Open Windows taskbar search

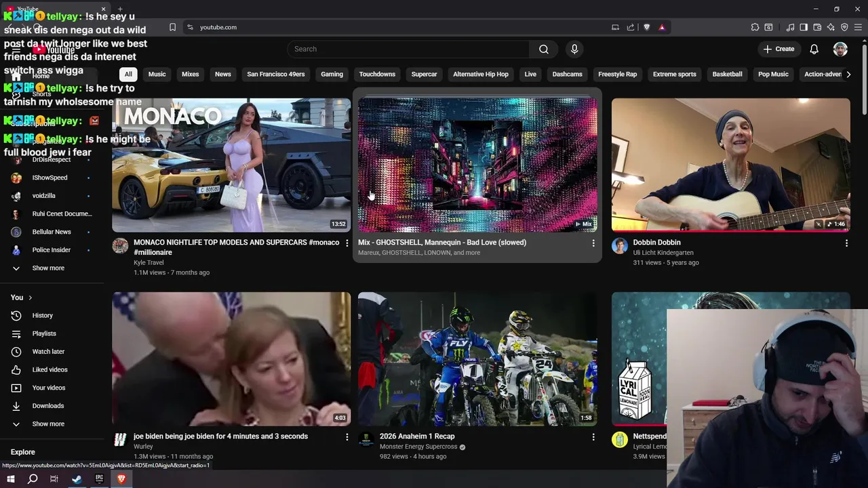click(x=33, y=479)
